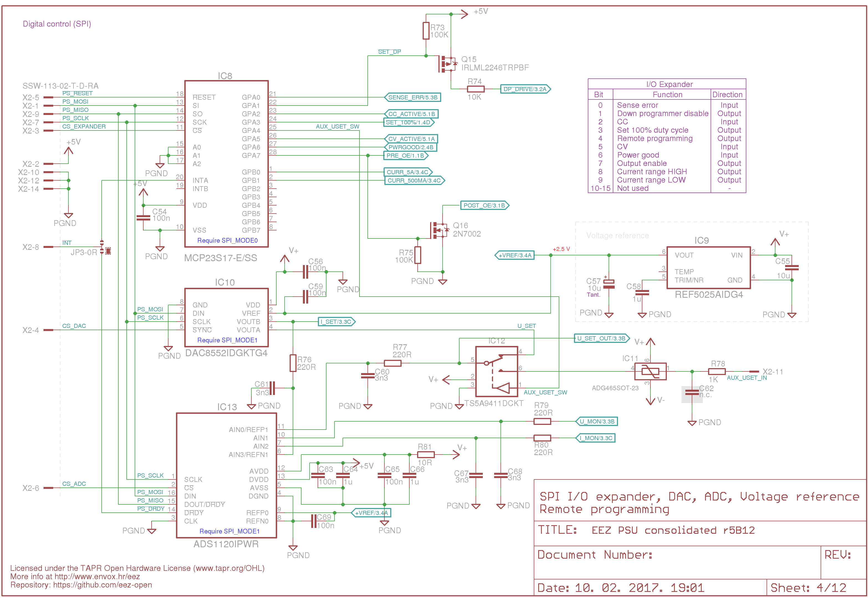Click the DP_DRIVE/3.2A net label
Screen dimensions: 868x598
click(525, 89)
